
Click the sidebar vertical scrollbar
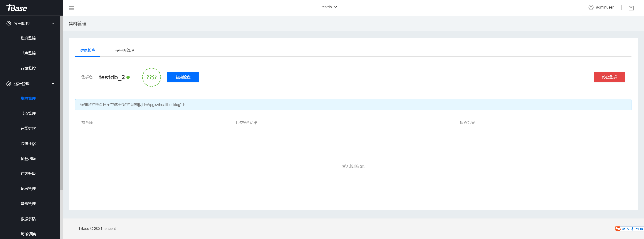(x=61, y=103)
